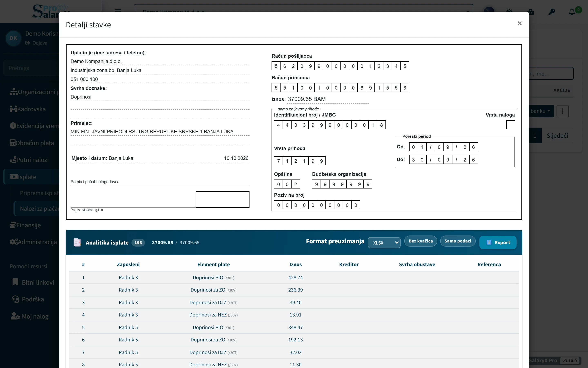Go to Sljedeći page
The width and height of the screenshot is (588, 368).
pyautogui.click(x=557, y=136)
